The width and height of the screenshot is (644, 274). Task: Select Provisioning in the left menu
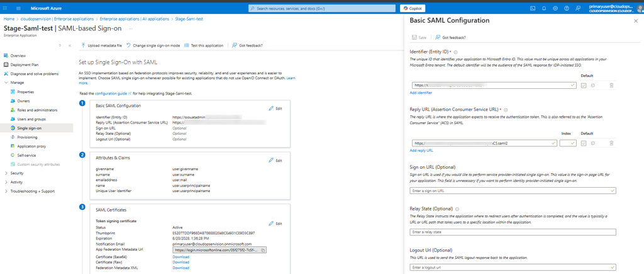click(x=27, y=137)
